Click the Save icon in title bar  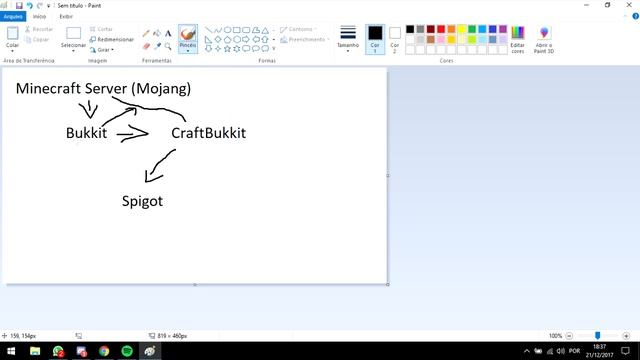19,6
